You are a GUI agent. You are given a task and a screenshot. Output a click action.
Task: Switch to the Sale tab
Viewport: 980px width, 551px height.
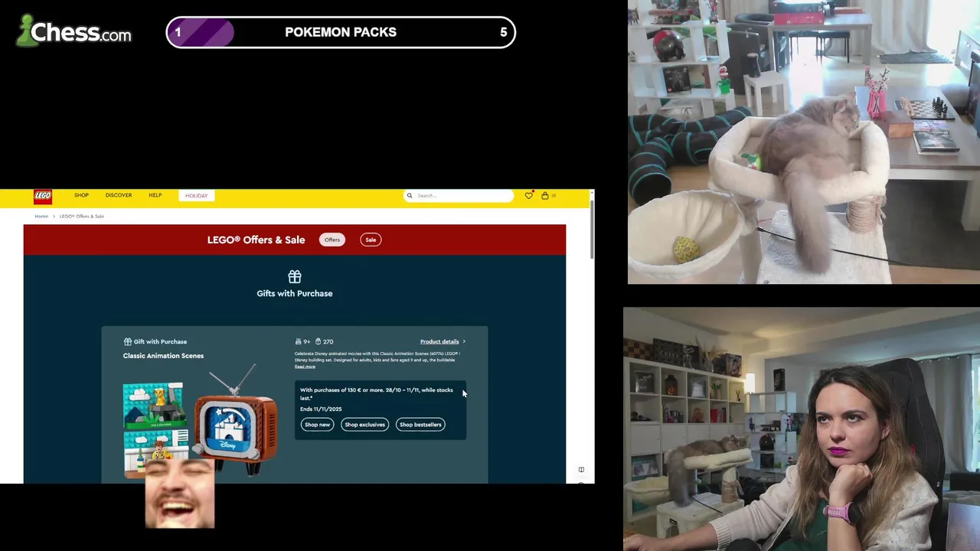pos(371,240)
